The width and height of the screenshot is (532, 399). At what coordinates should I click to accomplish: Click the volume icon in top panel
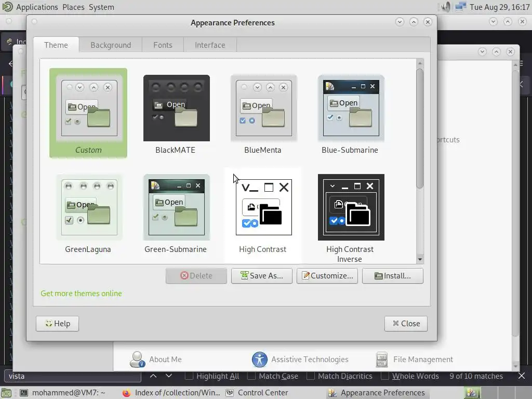tap(445, 7)
